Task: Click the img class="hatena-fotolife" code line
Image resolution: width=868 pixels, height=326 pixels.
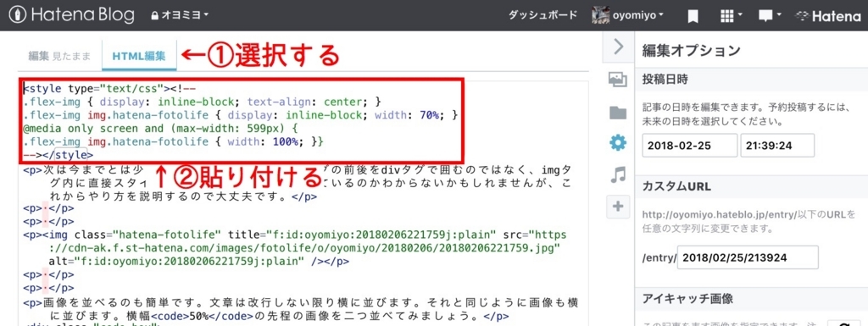Action: click(x=296, y=247)
